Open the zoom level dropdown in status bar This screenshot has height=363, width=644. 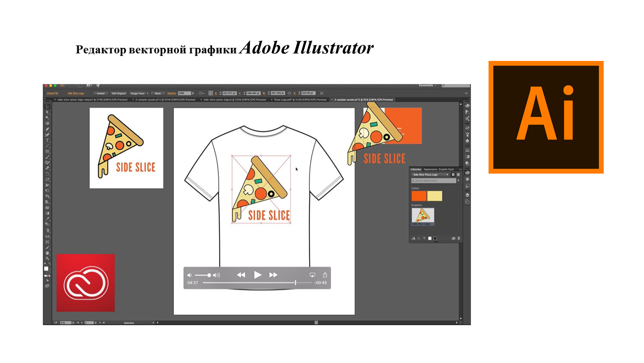click(x=73, y=323)
